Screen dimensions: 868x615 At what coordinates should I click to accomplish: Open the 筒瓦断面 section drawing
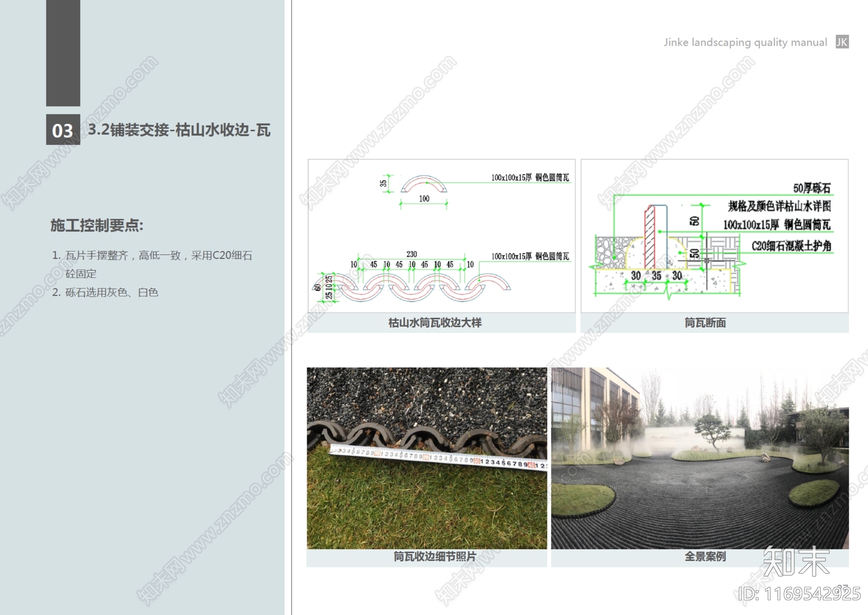pos(714,236)
